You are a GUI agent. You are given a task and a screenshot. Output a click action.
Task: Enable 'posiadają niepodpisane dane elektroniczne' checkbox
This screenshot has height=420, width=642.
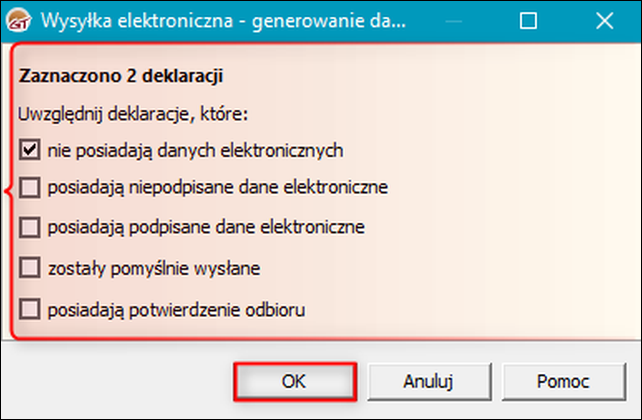pyautogui.click(x=29, y=187)
